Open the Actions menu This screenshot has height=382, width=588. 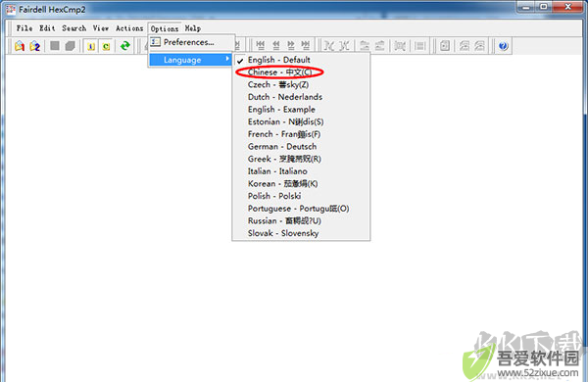pyautogui.click(x=129, y=28)
